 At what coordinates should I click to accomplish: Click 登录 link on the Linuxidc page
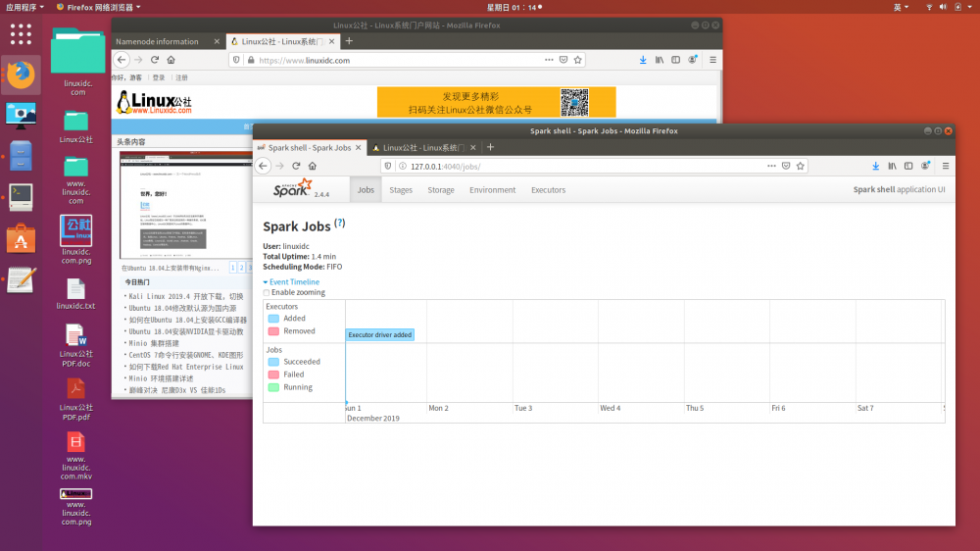pos(159,77)
